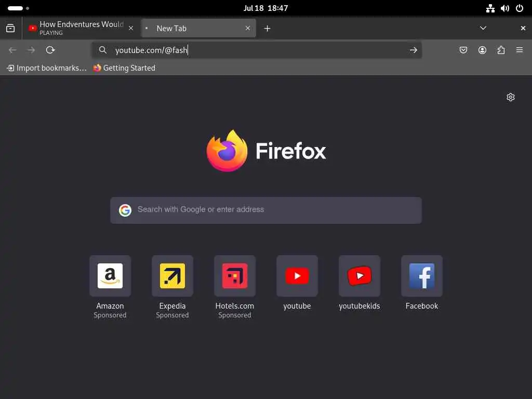Focus the address bar with youtube.com/@fash
532x399 pixels.
click(257, 50)
